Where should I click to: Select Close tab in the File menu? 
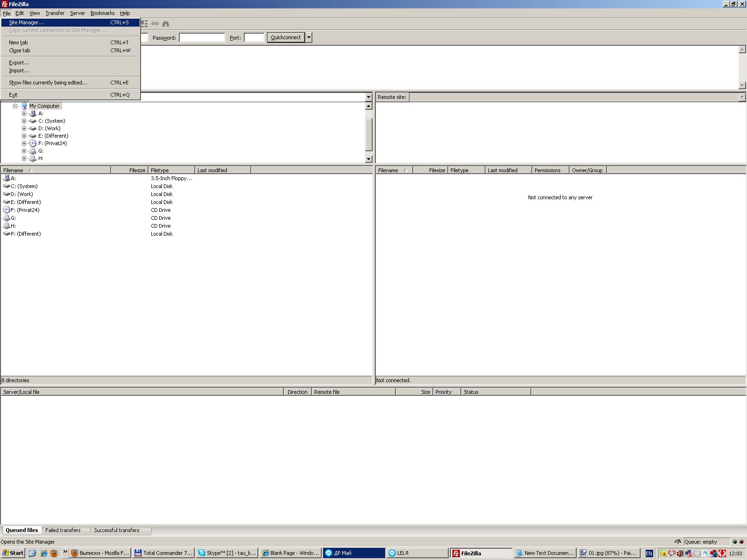click(x=70, y=50)
